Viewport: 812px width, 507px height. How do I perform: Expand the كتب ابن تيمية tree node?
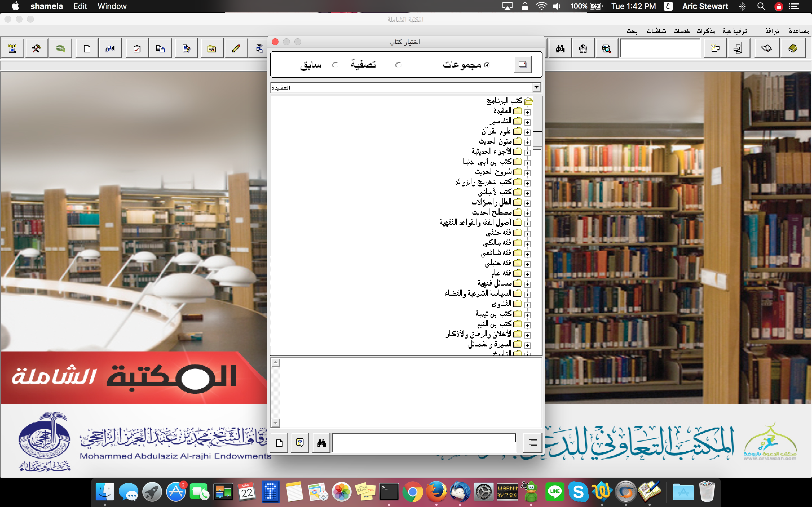pyautogui.click(x=528, y=315)
